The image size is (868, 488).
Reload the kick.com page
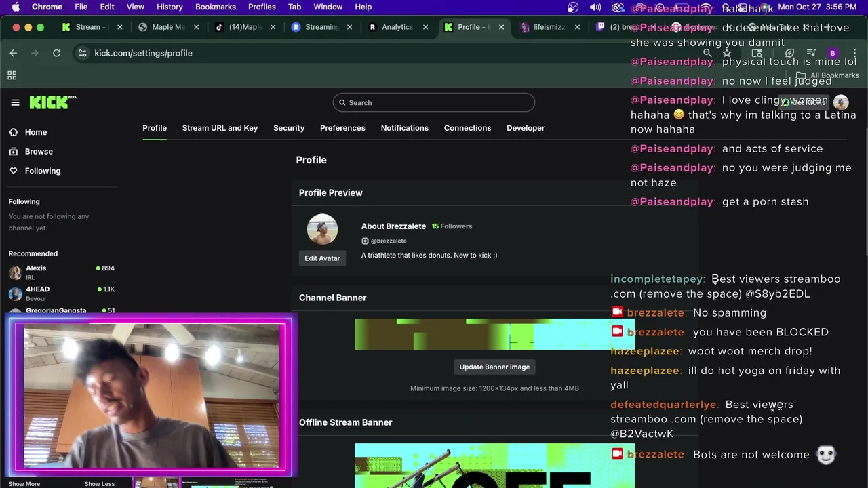57,53
